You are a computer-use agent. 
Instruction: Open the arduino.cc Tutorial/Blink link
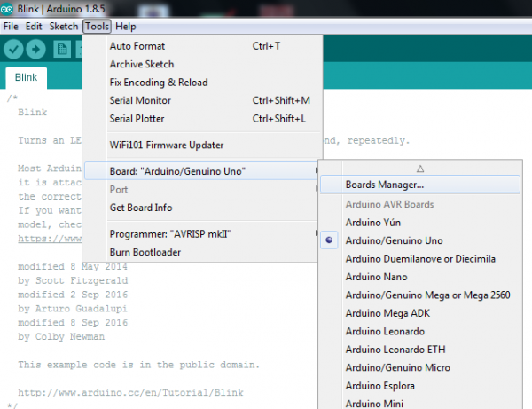(x=130, y=393)
